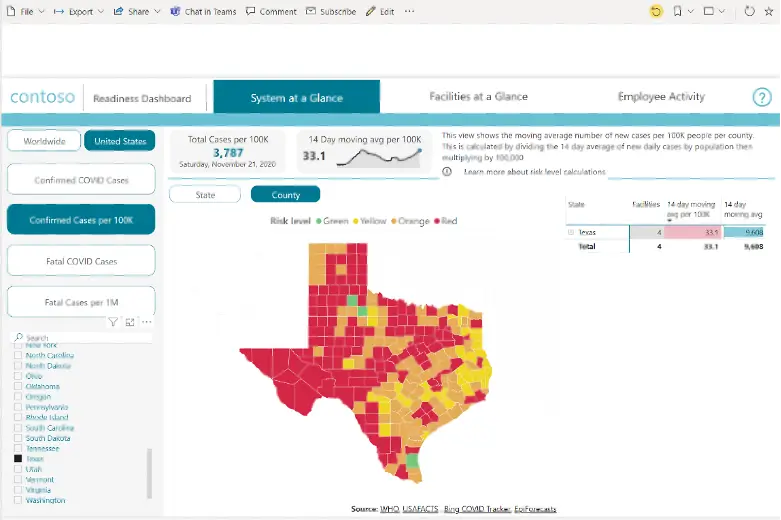Open the Comment pane
Image resolution: width=781 pixels, height=520 pixels.
coord(270,11)
